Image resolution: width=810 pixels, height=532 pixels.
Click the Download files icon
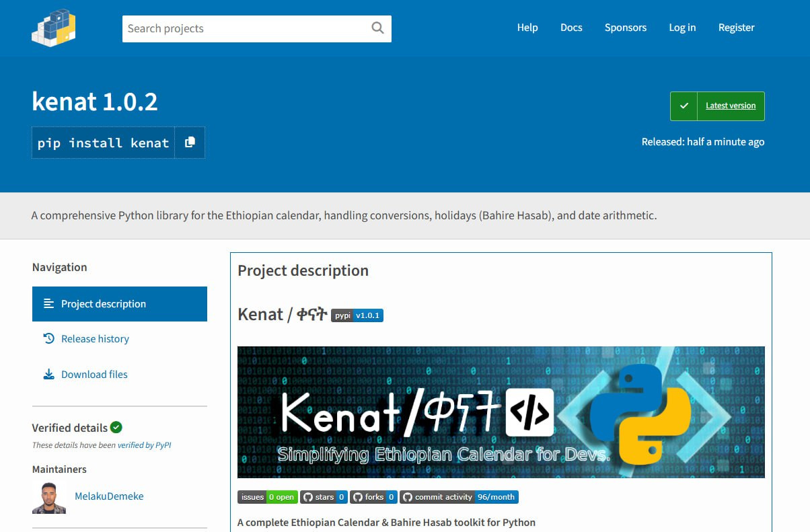pos(48,374)
